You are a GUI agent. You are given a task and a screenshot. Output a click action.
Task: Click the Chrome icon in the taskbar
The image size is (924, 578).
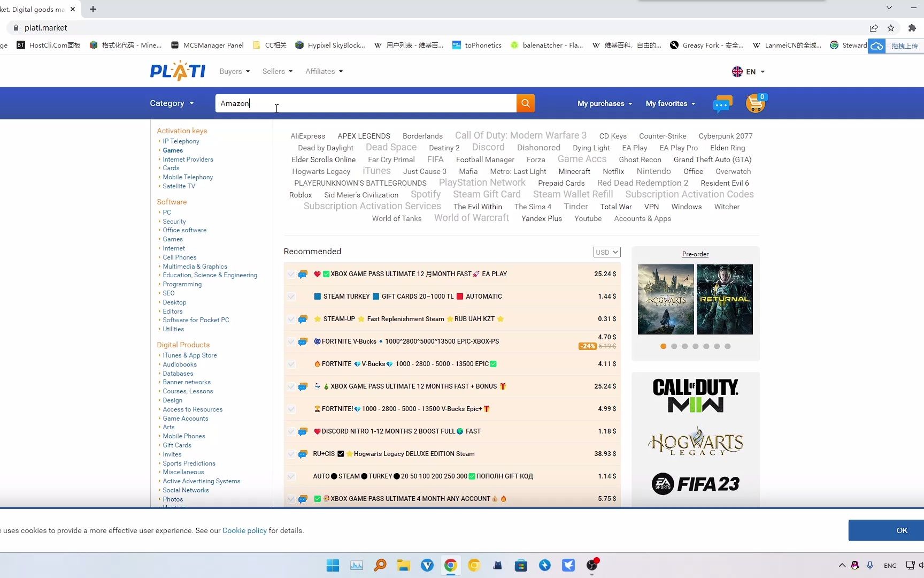pos(450,565)
